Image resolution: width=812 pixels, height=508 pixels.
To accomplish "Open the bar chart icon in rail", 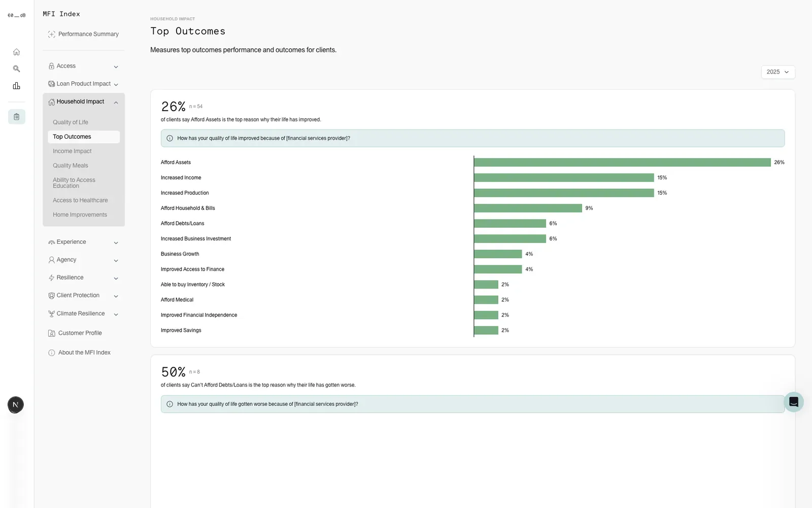I will point(16,86).
